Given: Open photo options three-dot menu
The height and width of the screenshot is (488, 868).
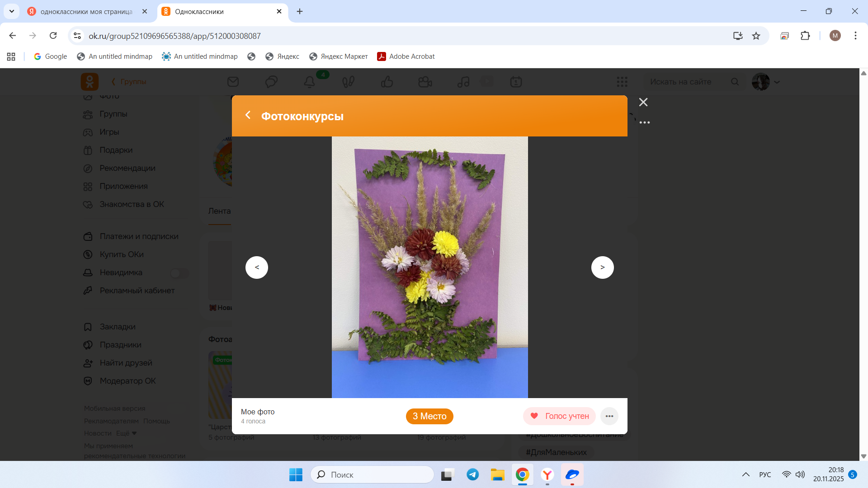Looking at the screenshot, I should 609,416.
